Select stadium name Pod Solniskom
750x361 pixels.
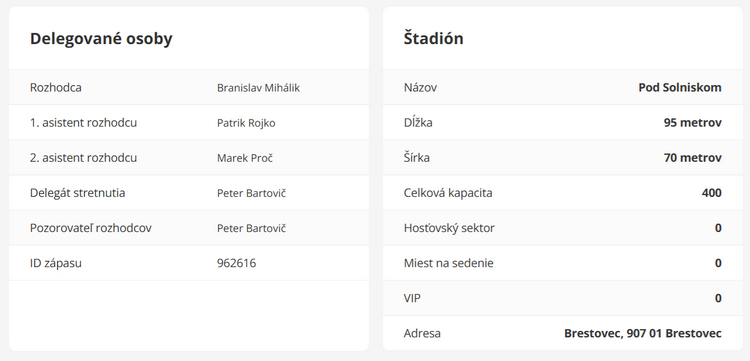click(x=680, y=88)
